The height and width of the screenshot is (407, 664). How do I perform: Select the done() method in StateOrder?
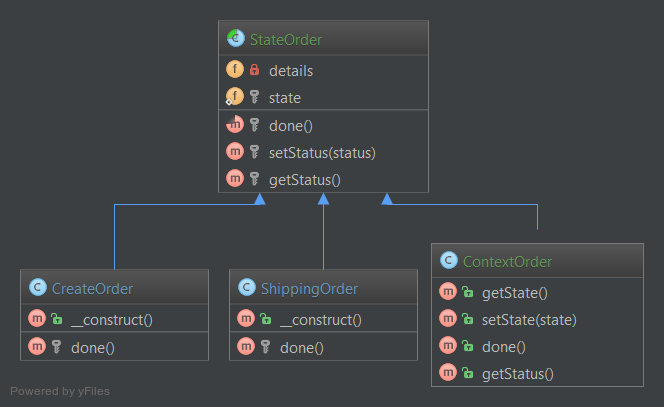coord(291,125)
